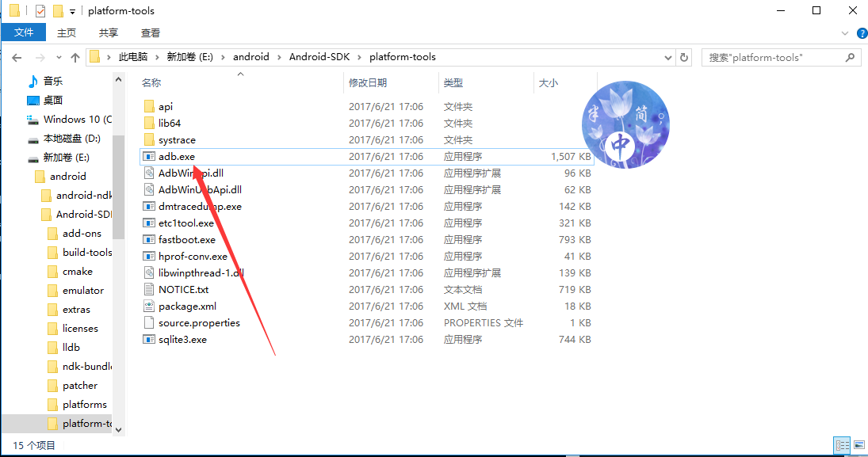The image size is (868, 457).
Task: Sort by 修改日期 column header
Action: tap(368, 83)
